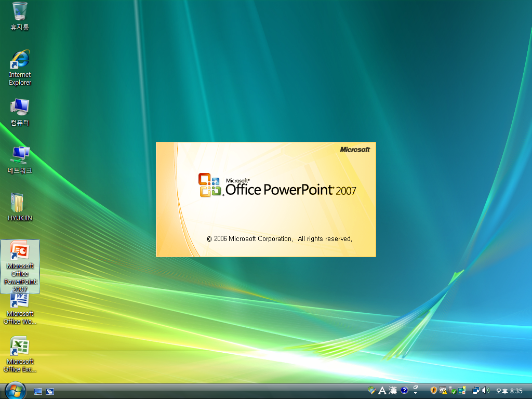Image resolution: width=532 pixels, height=399 pixels.
Task: Select the HYUKJIN folder icon
Action: (20, 207)
